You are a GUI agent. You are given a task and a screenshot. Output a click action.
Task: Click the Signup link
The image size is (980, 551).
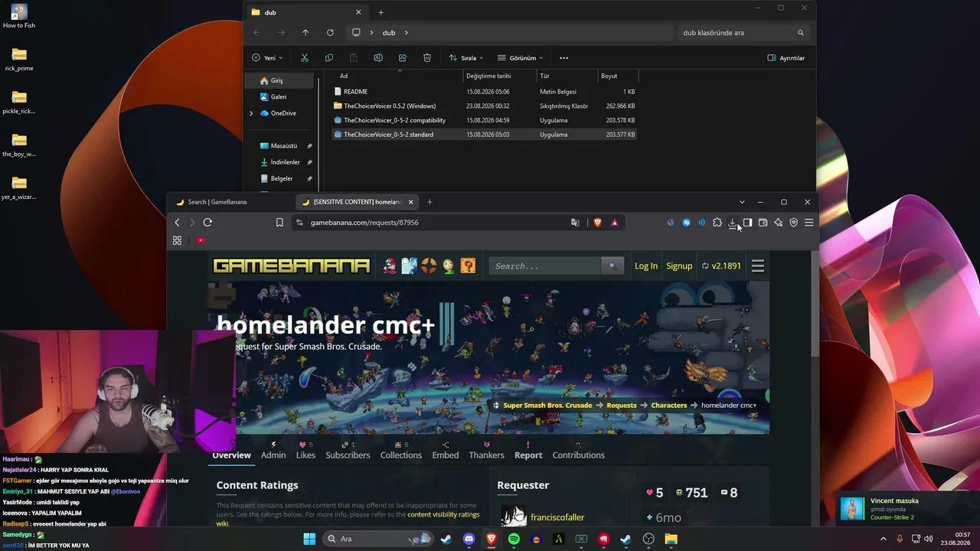click(679, 266)
